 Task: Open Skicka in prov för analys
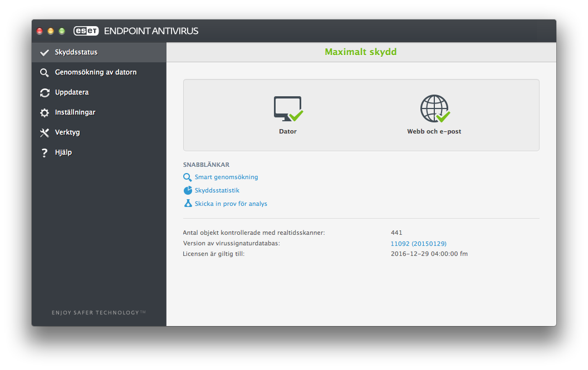click(x=231, y=204)
